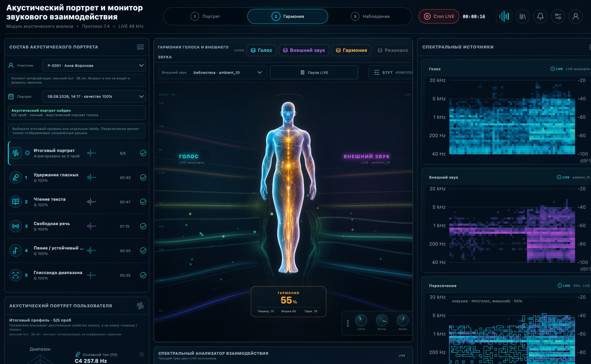Open the settings sliders icon in header

558,16
